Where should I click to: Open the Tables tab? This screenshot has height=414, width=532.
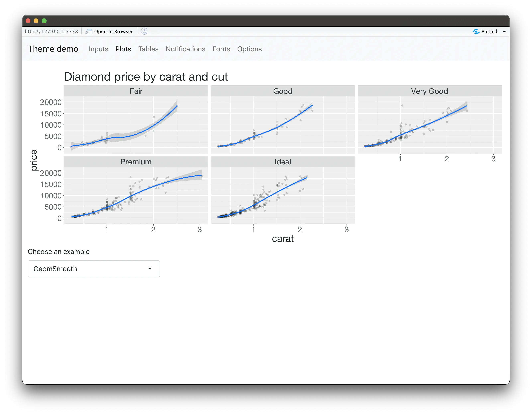tap(148, 49)
